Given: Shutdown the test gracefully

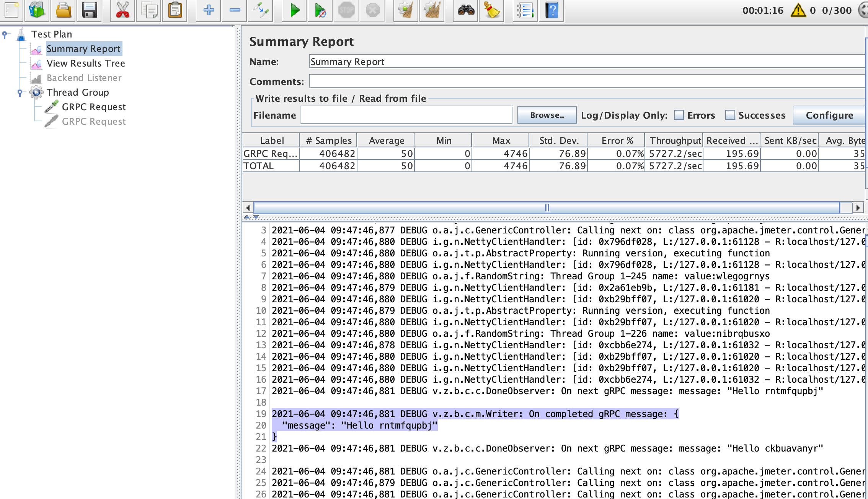Looking at the screenshot, I should tap(372, 10).
